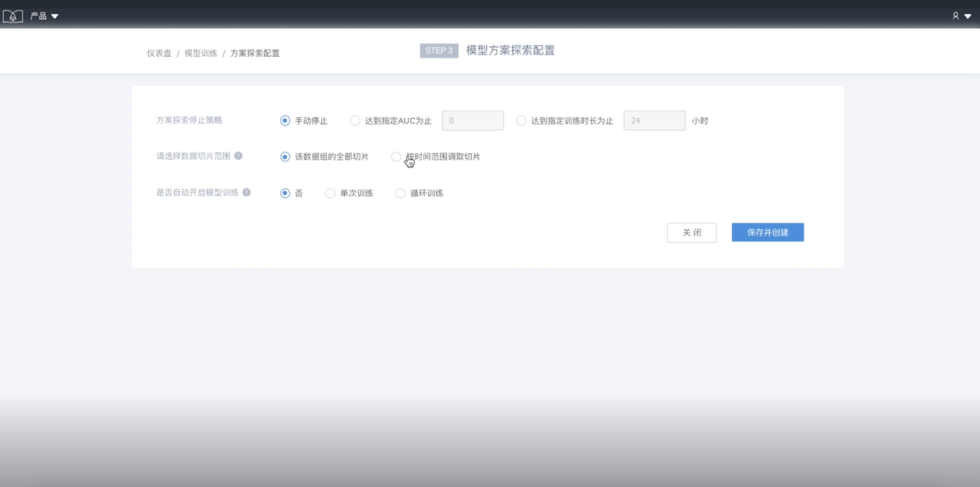Click the 保存并创建 button
Viewport: 980px width, 487px height.
[x=768, y=232]
